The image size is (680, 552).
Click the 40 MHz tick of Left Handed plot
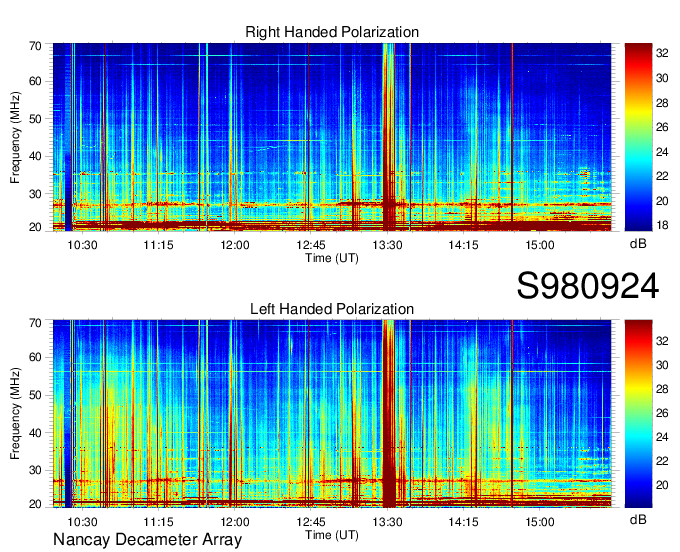click(35, 433)
